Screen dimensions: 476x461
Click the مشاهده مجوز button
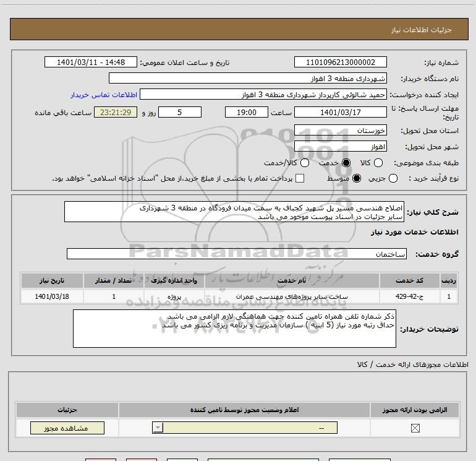point(67,428)
